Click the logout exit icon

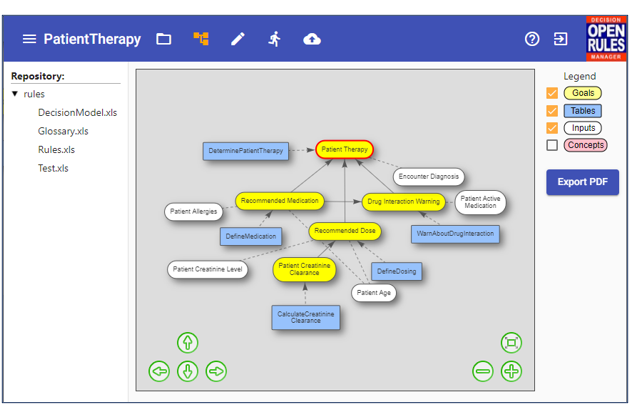561,39
